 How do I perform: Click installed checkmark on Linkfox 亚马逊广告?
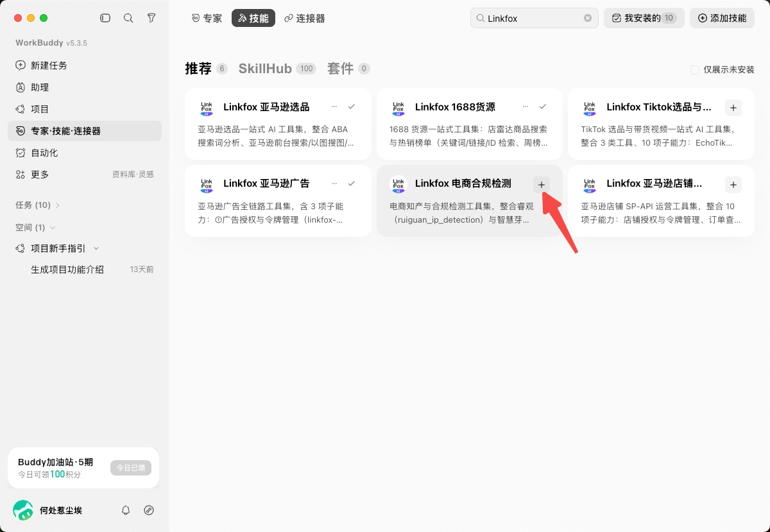pyautogui.click(x=352, y=184)
